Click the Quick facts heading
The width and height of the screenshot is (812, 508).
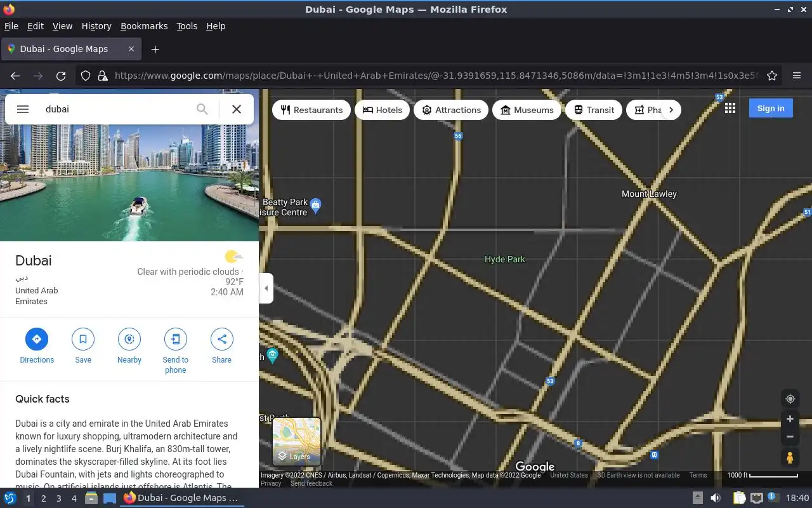43,399
